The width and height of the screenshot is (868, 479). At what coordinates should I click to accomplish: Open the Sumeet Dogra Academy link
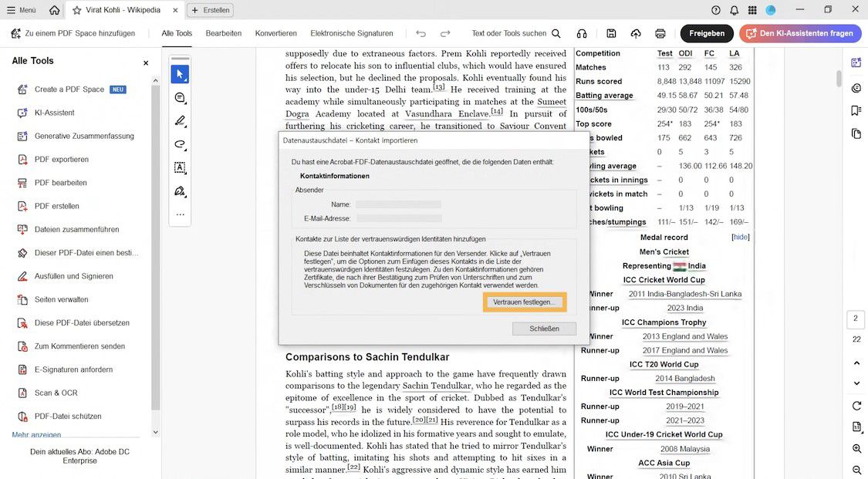(426, 107)
